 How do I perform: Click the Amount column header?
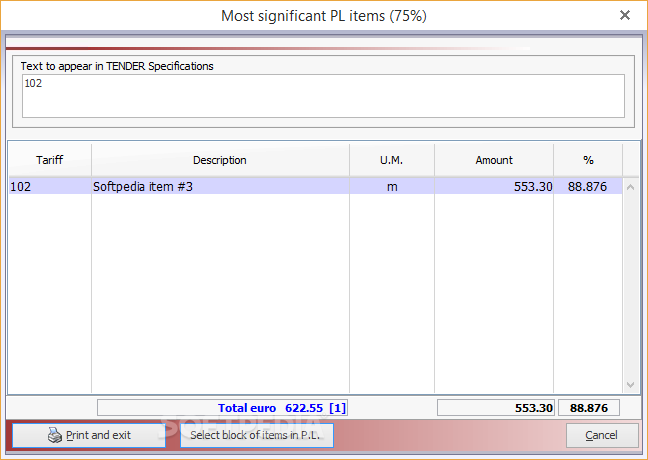[494, 160]
